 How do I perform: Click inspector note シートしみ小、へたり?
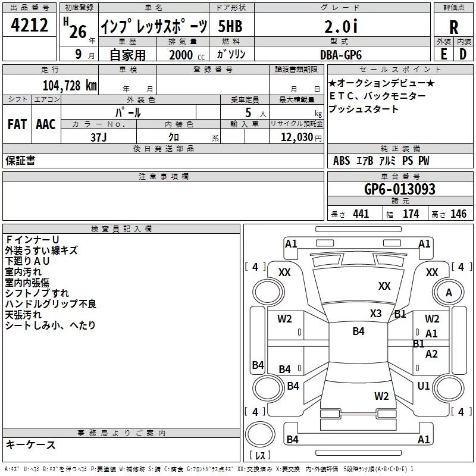[51, 325]
